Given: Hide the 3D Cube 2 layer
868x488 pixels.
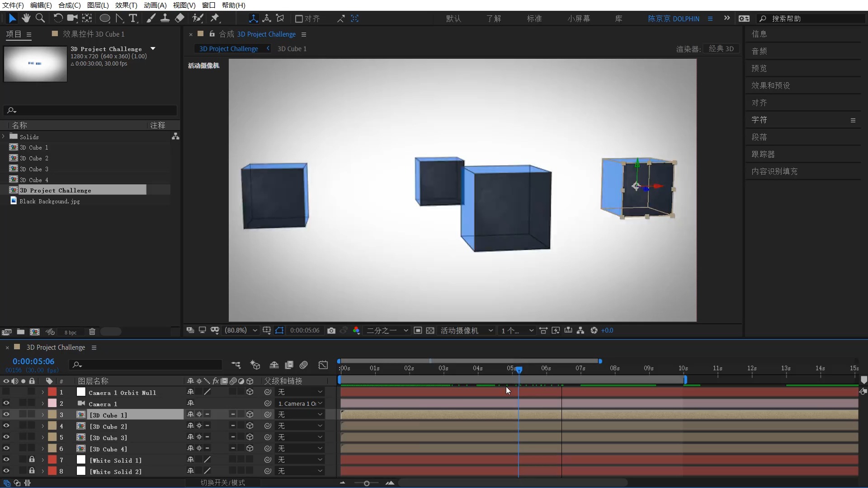Looking at the screenshot, I should point(6,426).
